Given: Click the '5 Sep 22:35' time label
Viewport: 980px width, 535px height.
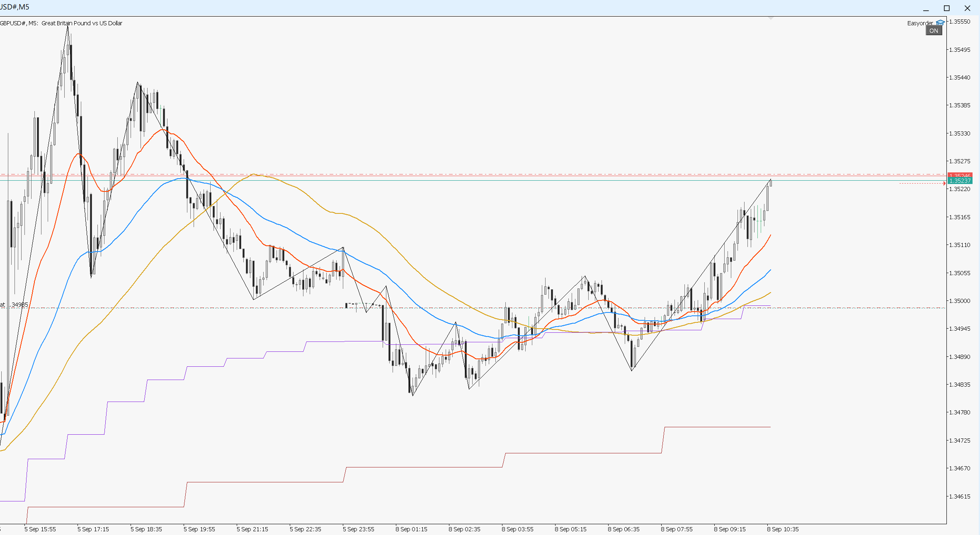Looking at the screenshot, I should (x=306, y=529).
